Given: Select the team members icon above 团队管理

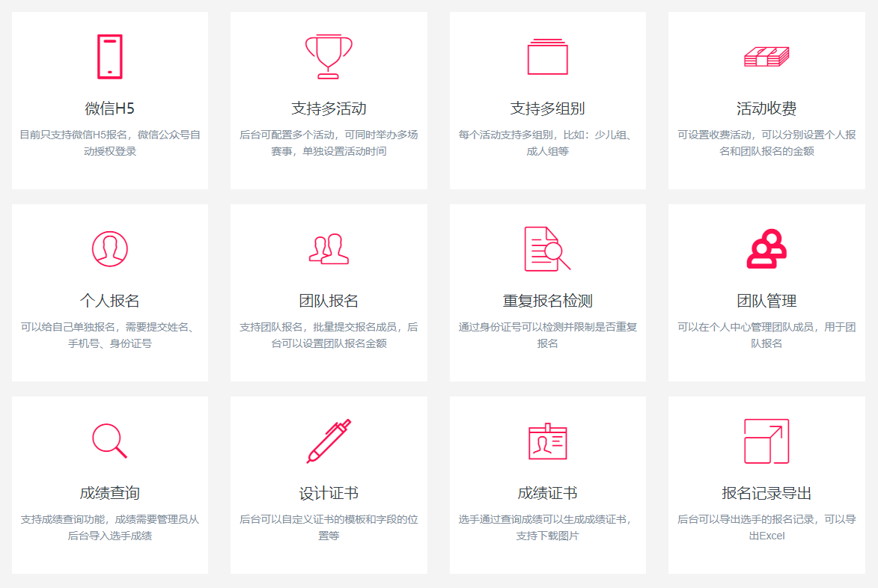Looking at the screenshot, I should (x=765, y=248).
